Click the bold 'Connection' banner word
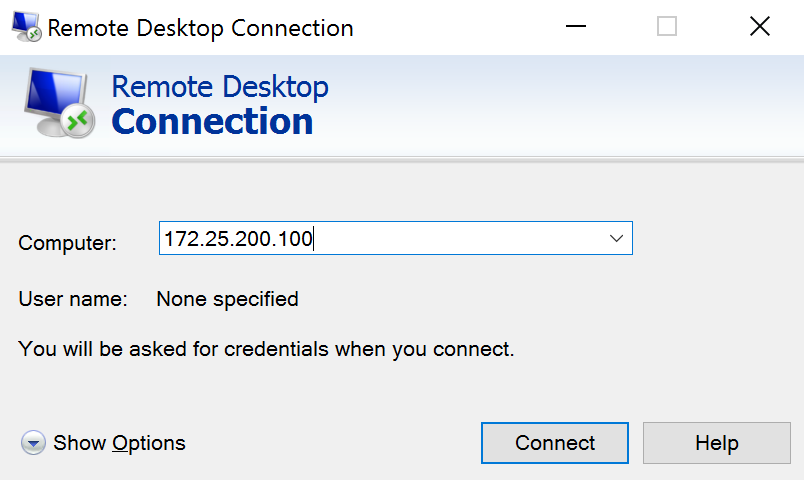The height and width of the screenshot is (480, 804). [x=212, y=122]
